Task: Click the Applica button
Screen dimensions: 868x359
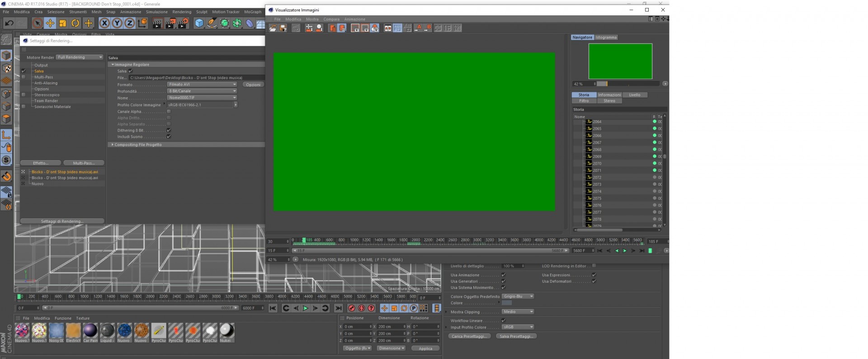Action: pos(425,348)
